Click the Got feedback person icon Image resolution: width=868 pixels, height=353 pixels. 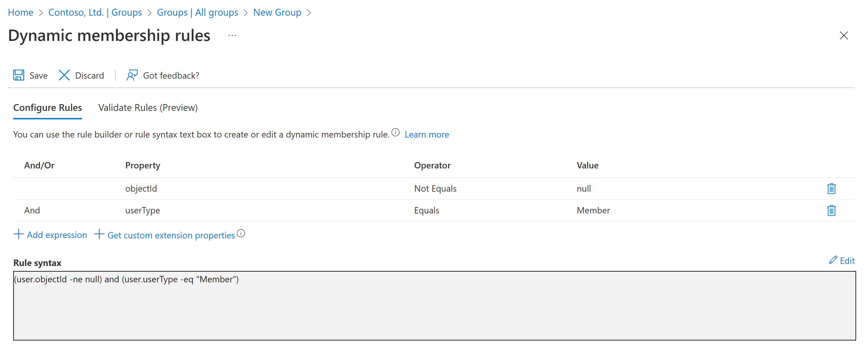coord(132,75)
